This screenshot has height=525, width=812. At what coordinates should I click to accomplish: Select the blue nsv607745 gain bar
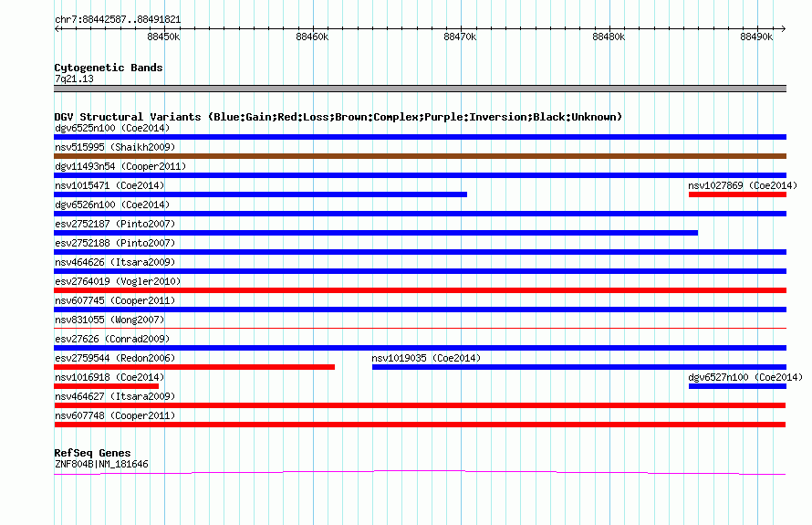coord(420,310)
